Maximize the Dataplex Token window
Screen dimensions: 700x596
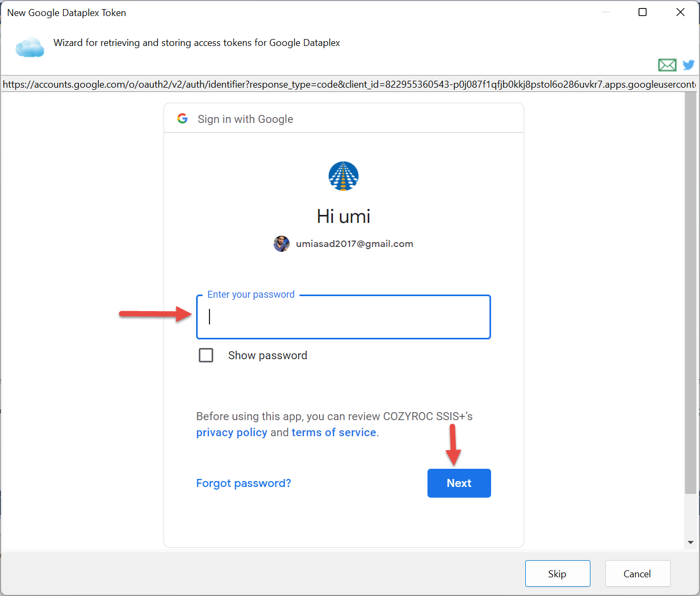pos(643,12)
